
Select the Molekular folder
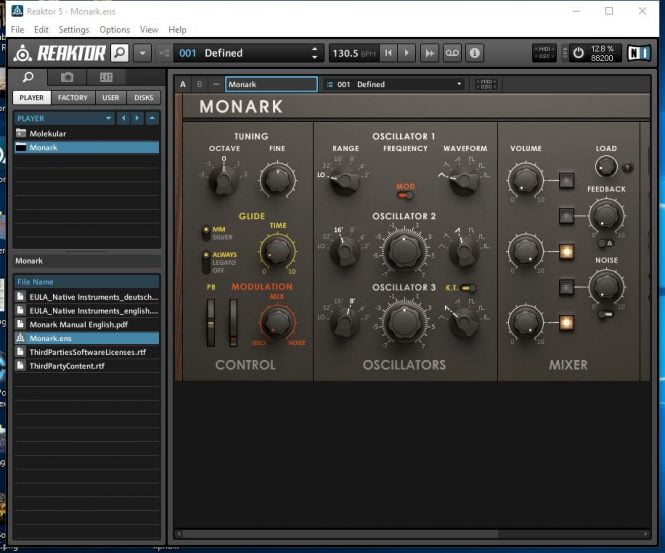tap(87, 134)
